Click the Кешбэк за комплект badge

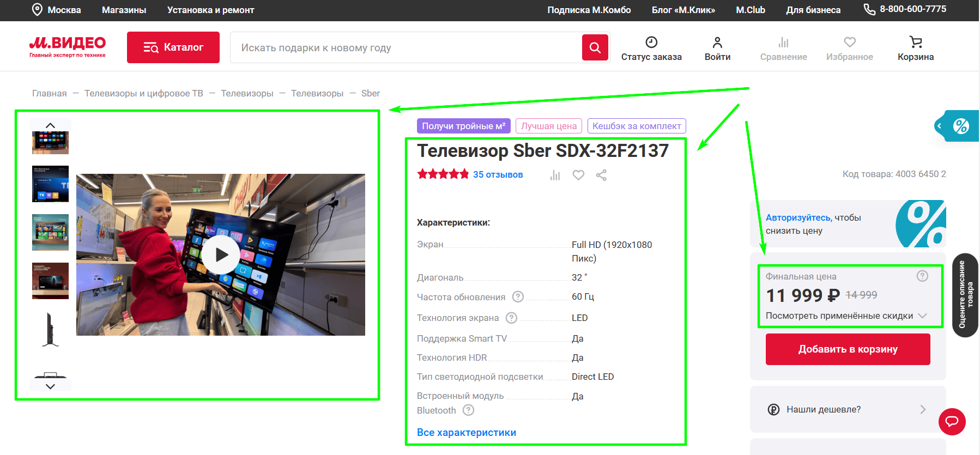coord(637,126)
